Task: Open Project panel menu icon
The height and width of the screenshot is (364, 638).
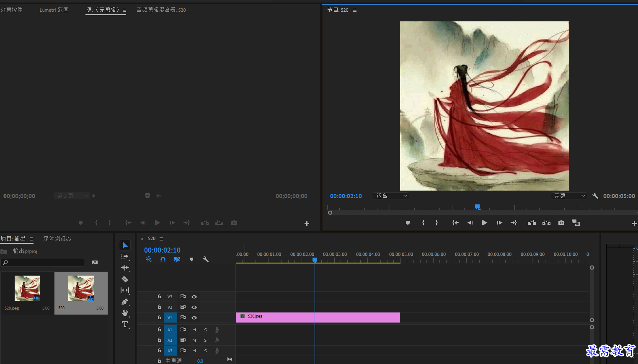Action: coord(31,239)
